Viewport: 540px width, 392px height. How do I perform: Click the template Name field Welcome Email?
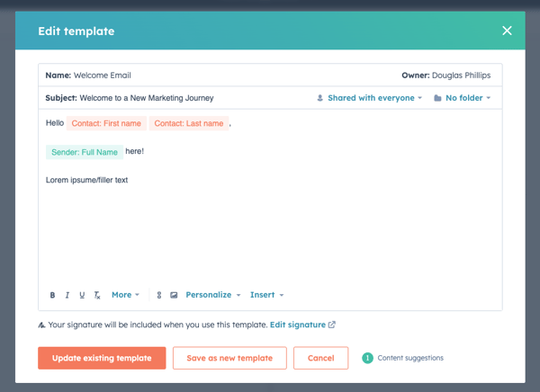click(x=103, y=76)
